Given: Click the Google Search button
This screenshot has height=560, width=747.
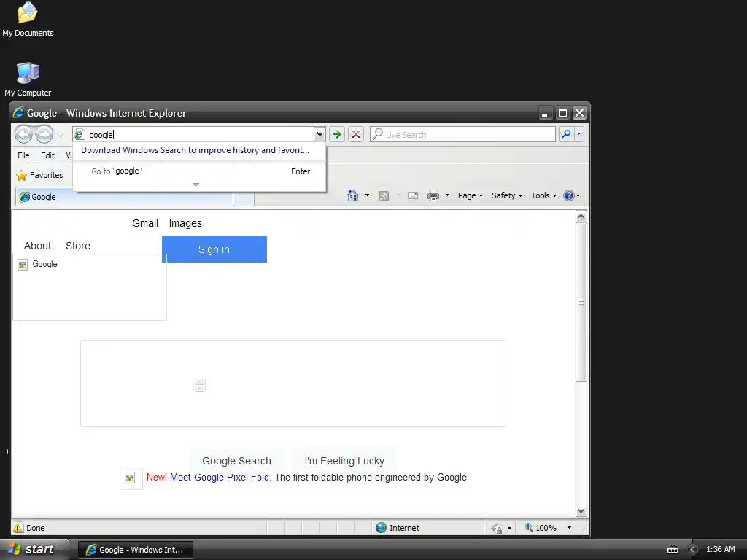Looking at the screenshot, I should (x=237, y=461).
